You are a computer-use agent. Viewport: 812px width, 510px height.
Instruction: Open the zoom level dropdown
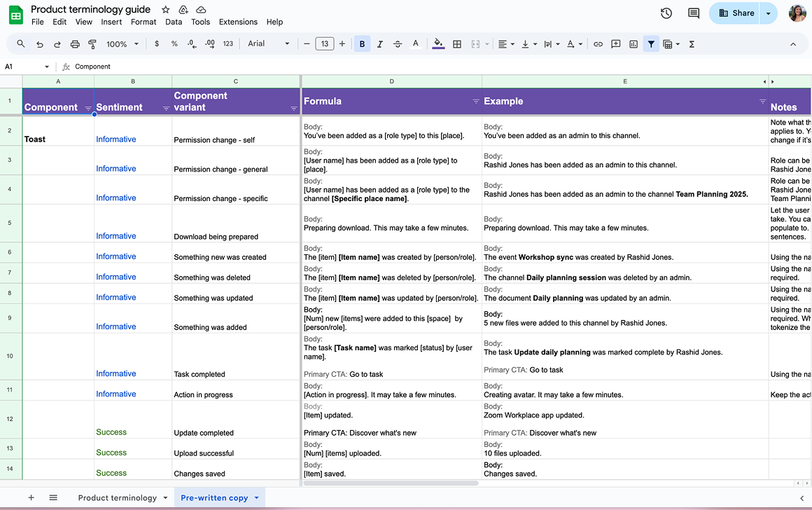(122, 43)
